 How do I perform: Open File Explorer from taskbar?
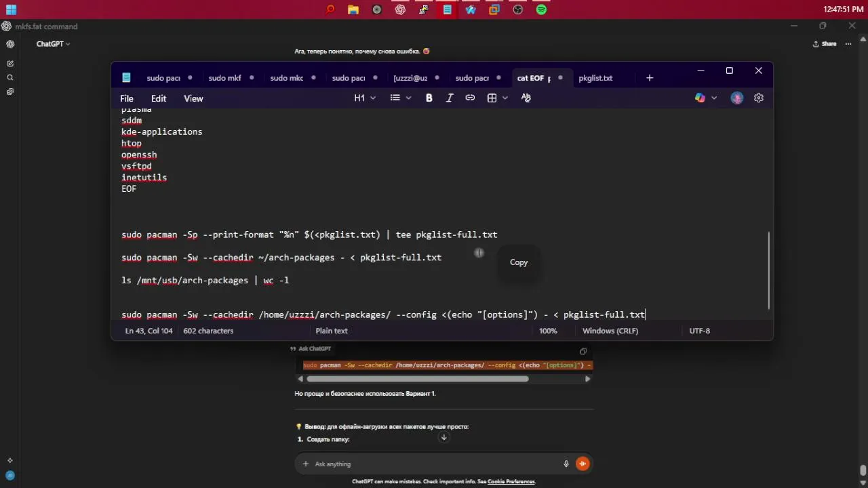pyautogui.click(x=353, y=9)
